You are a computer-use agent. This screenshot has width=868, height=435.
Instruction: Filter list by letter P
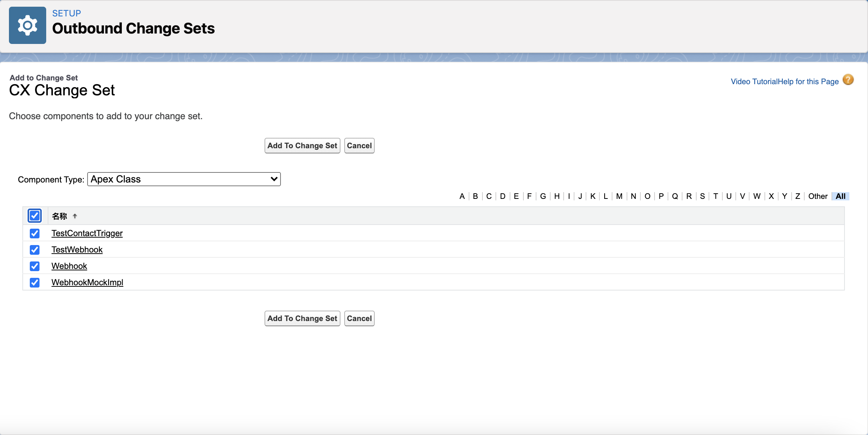(661, 196)
